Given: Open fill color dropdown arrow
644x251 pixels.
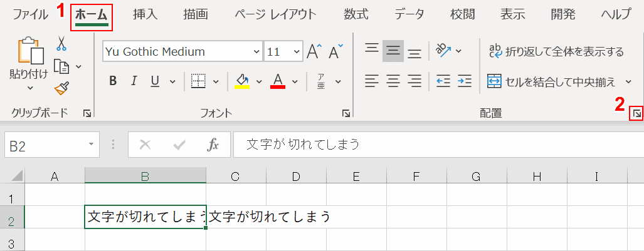Looking at the screenshot, I should coord(259,81).
